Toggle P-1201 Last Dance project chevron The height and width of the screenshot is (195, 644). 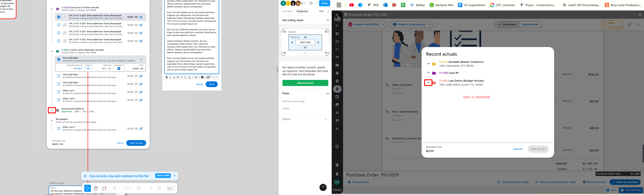(428, 83)
